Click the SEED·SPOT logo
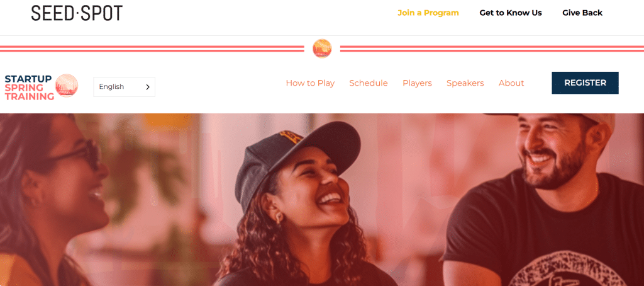Screen dimensions: 644x286 click(x=77, y=13)
